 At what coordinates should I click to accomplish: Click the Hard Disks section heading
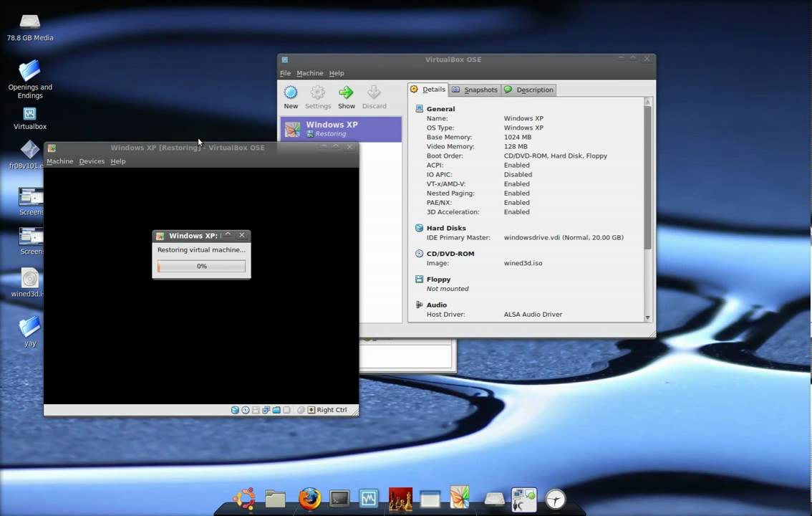(446, 228)
